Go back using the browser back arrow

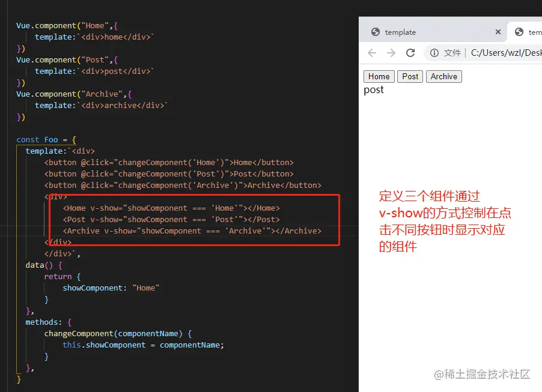pos(372,53)
